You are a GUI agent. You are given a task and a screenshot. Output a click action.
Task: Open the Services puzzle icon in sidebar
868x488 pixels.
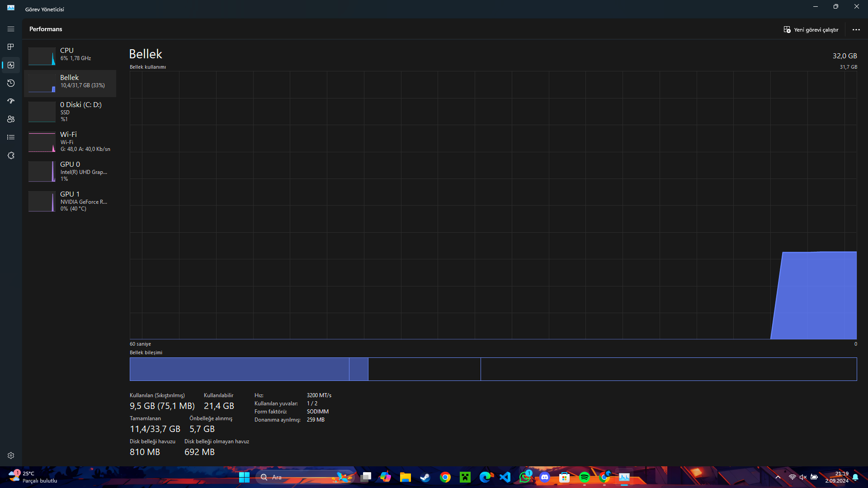pyautogui.click(x=11, y=155)
